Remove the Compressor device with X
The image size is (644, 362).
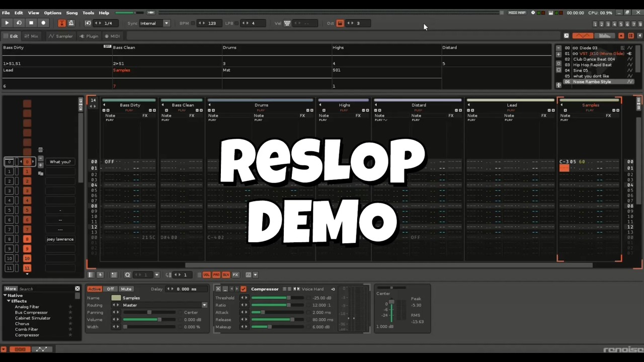click(218, 289)
